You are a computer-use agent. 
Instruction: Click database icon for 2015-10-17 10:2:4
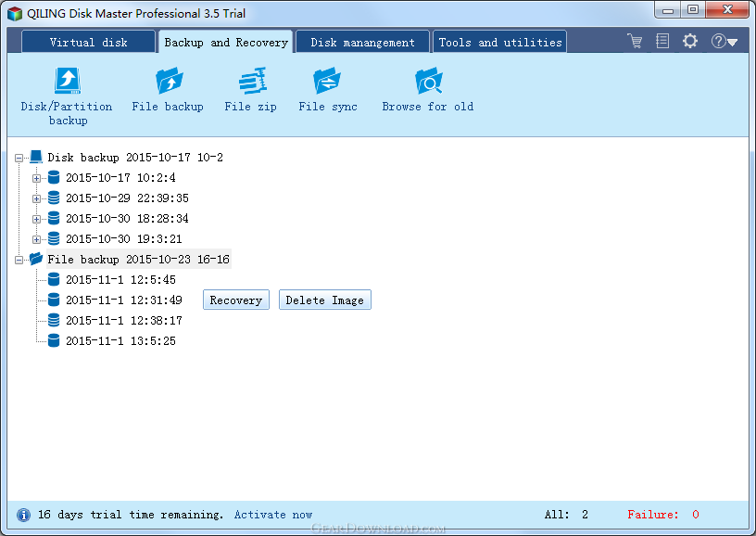pos(54,177)
